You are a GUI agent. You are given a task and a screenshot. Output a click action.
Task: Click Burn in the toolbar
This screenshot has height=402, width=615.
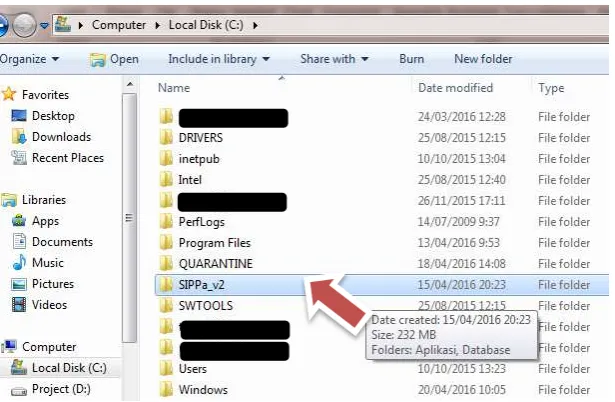click(411, 59)
